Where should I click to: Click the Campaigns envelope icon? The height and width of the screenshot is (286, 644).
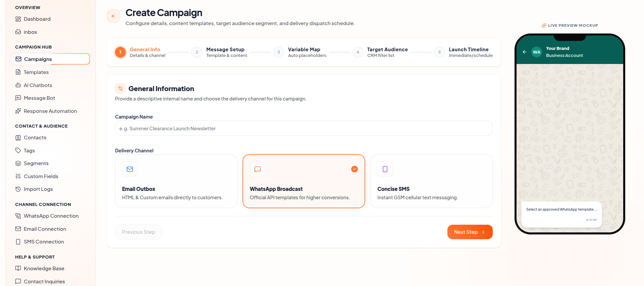point(18,59)
